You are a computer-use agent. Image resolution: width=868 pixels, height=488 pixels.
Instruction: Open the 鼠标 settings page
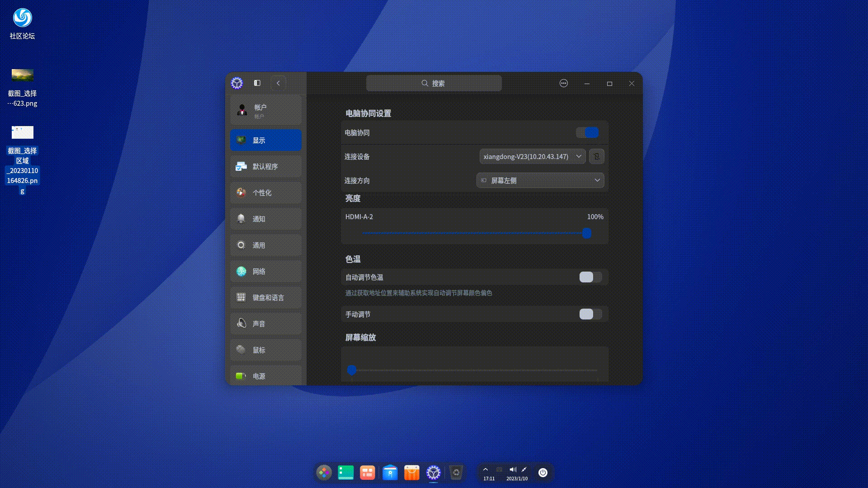[x=265, y=350]
